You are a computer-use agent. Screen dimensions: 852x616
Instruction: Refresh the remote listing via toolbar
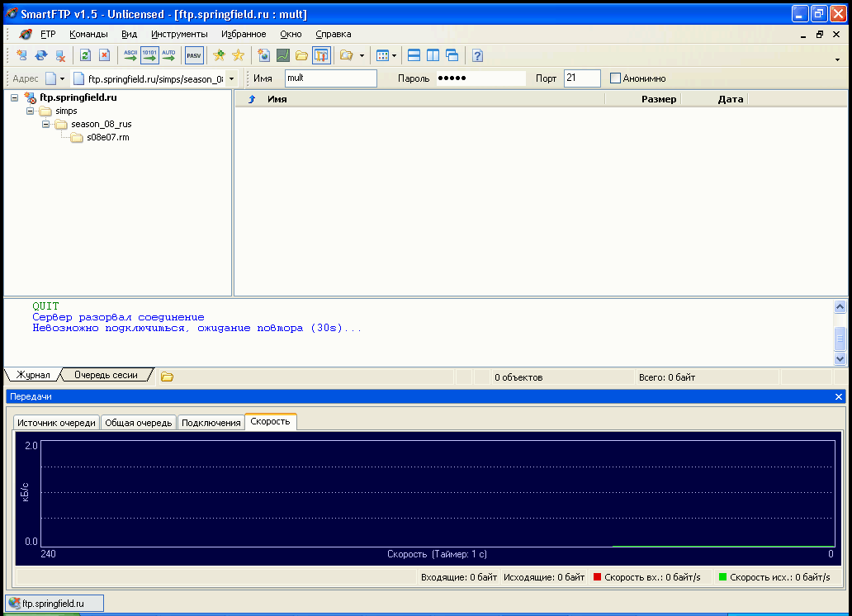(x=85, y=55)
